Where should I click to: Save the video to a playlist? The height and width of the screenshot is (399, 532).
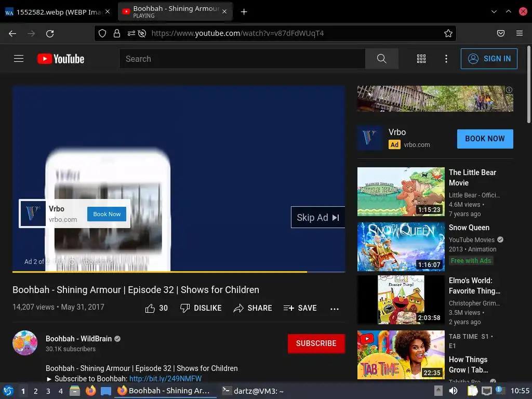pyautogui.click(x=300, y=308)
